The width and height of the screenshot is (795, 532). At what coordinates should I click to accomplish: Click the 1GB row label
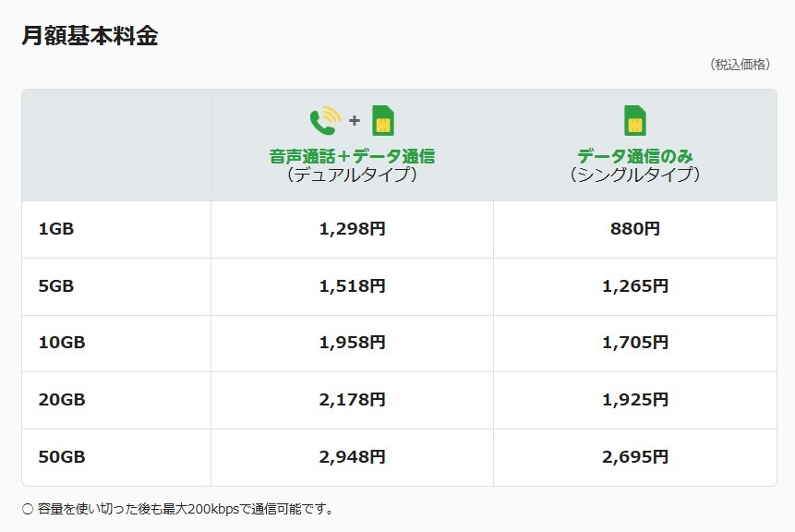(55, 229)
